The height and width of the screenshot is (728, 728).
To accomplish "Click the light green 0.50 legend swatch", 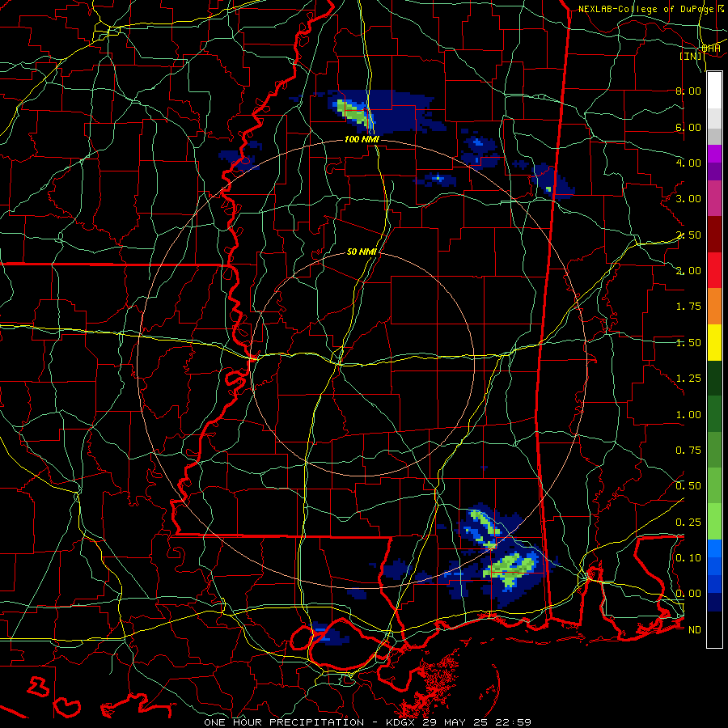I will click(714, 485).
